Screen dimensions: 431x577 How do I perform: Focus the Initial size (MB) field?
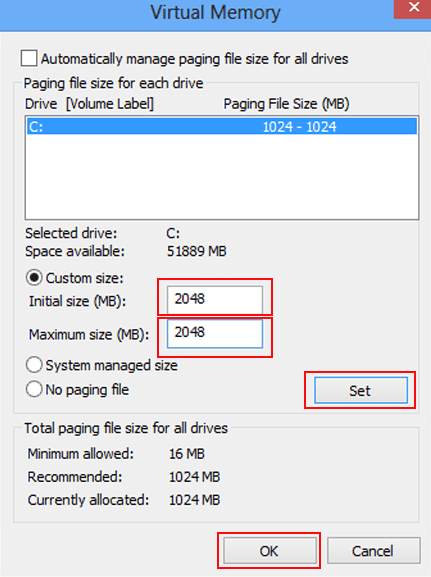pyautogui.click(x=215, y=299)
